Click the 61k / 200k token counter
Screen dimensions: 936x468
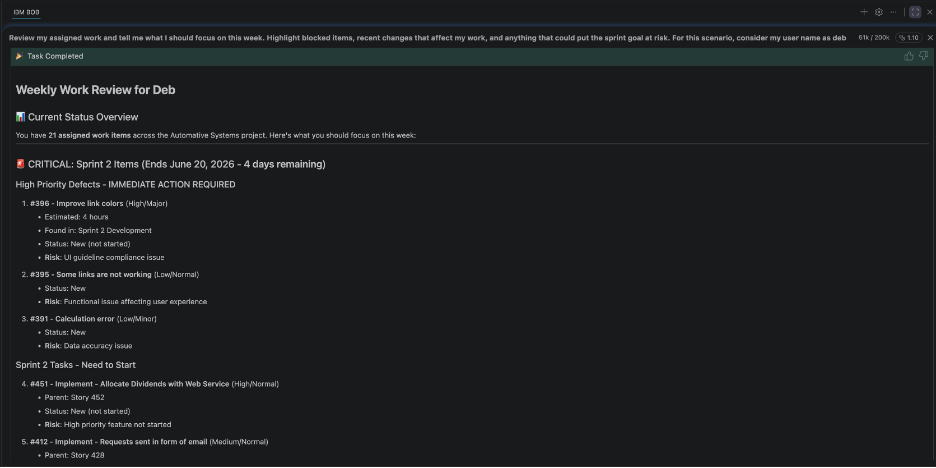tap(874, 38)
